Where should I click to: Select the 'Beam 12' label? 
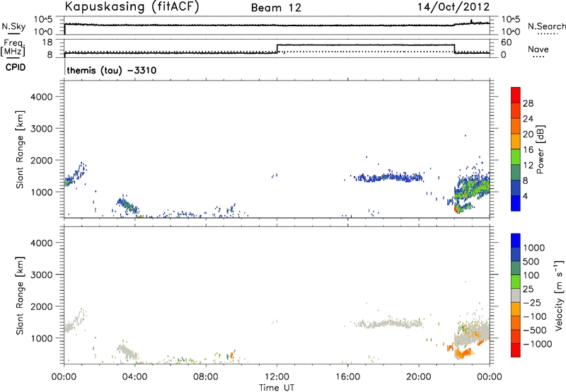[276, 8]
